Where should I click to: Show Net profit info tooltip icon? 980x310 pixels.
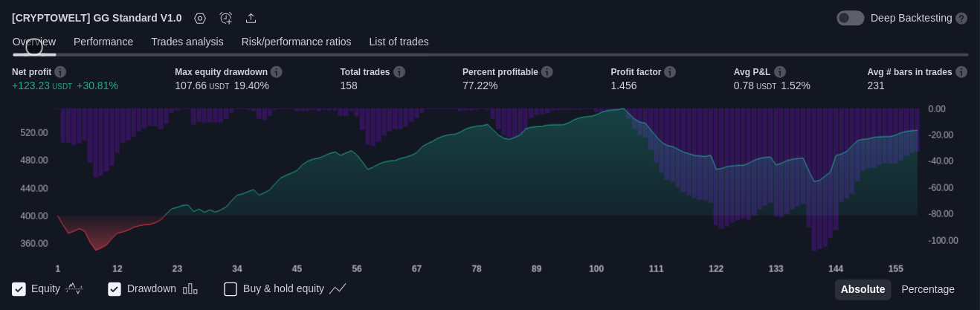60,72
